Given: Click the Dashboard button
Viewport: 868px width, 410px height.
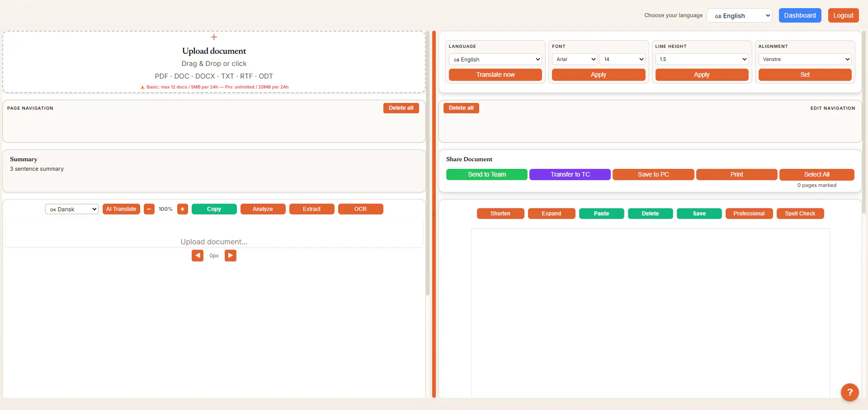Looking at the screenshot, I should (x=800, y=15).
